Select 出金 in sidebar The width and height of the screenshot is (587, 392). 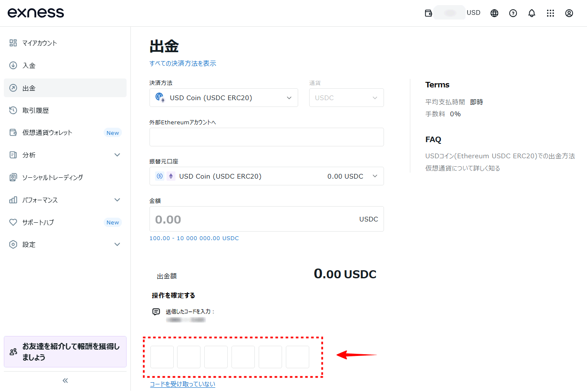[65, 88]
